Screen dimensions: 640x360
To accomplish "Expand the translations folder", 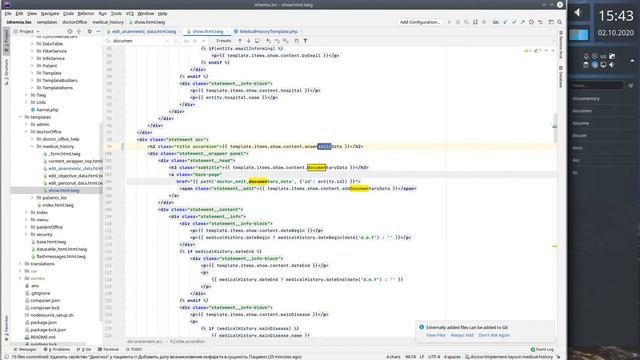I will pos(20,264).
